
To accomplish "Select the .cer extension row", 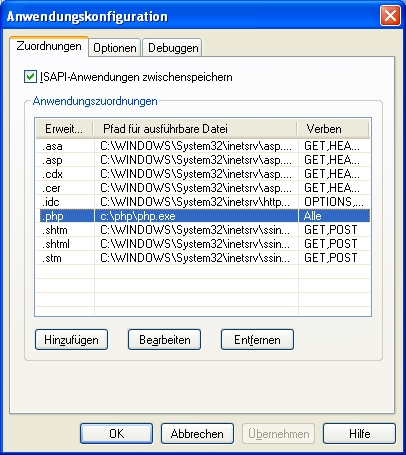I will click(x=203, y=188).
